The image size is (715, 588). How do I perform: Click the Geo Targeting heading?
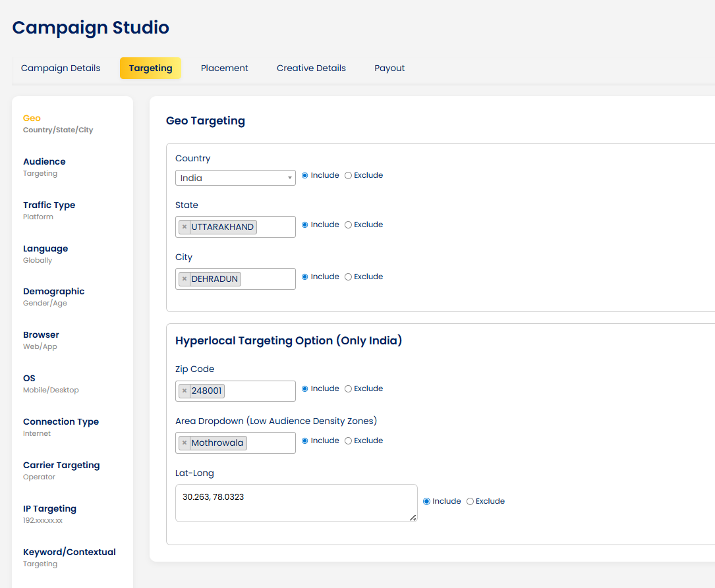pyautogui.click(x=206, y=120)
